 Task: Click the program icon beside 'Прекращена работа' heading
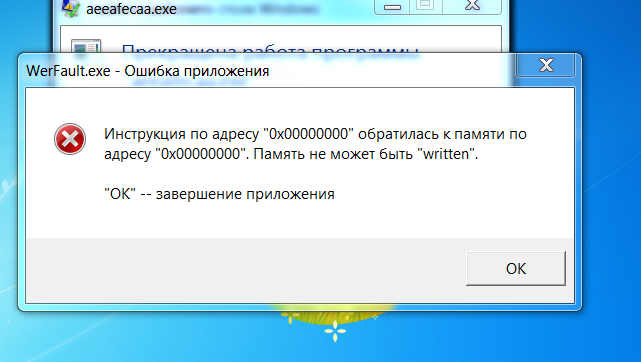[x=86, y=46]
